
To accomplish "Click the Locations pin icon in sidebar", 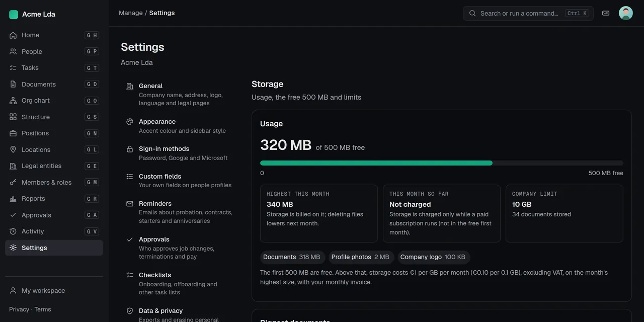I will click(x=13, y=149).
